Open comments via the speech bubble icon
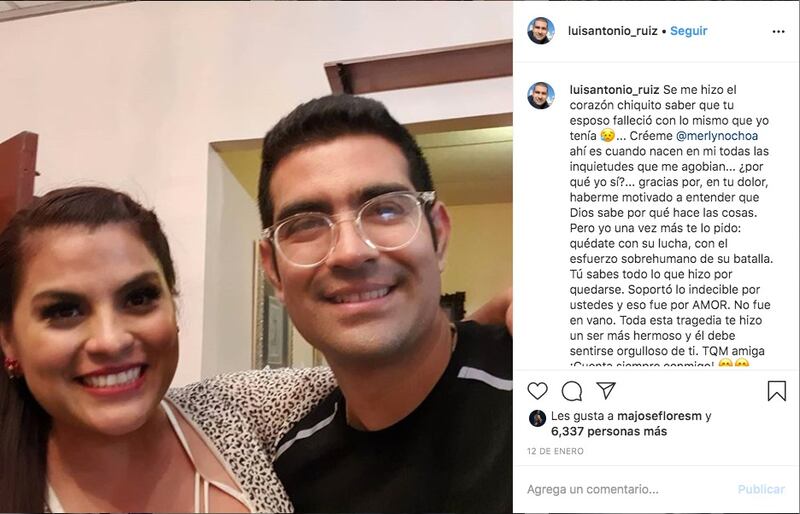The image size is (800, 514). (x=571, y=391)
